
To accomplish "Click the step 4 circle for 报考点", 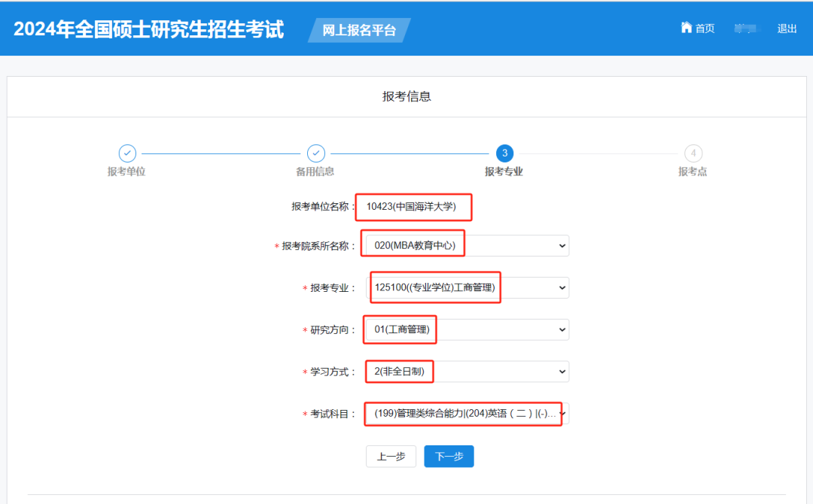I will tap(693, 153).
